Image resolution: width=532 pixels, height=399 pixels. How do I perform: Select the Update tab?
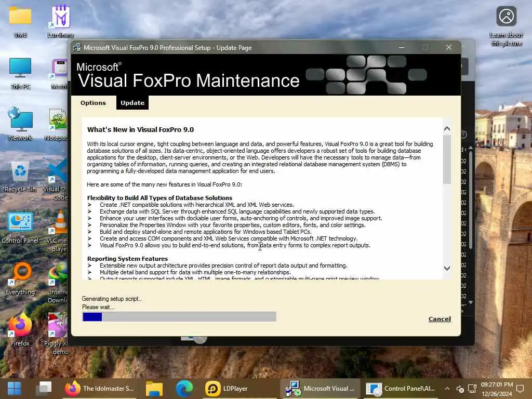click(132, 103)
